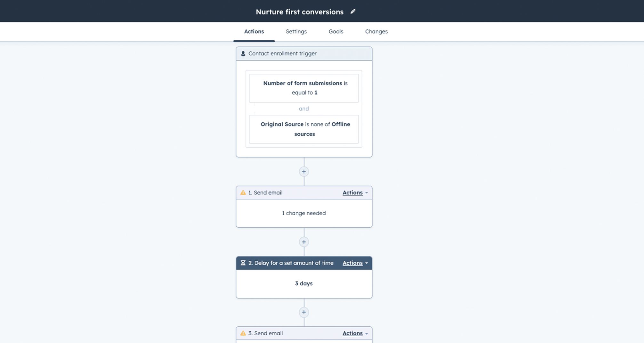Select the Actions tab
The image size is (644, 343).
click(x=254, y=31)
